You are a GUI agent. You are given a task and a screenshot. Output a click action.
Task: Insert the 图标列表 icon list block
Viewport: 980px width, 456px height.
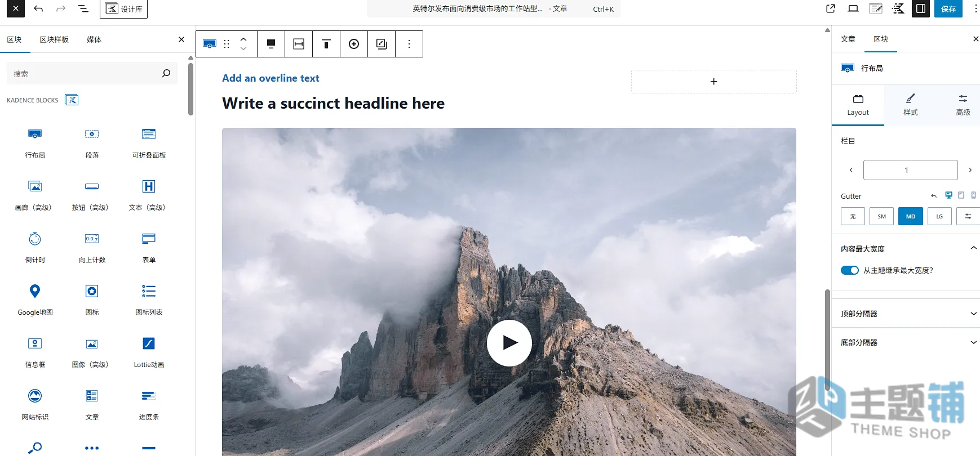pos(149,300)
